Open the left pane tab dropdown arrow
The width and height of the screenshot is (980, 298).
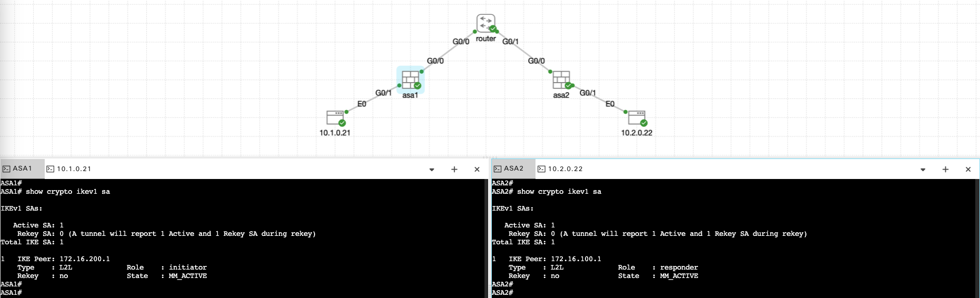click(432, 170)
